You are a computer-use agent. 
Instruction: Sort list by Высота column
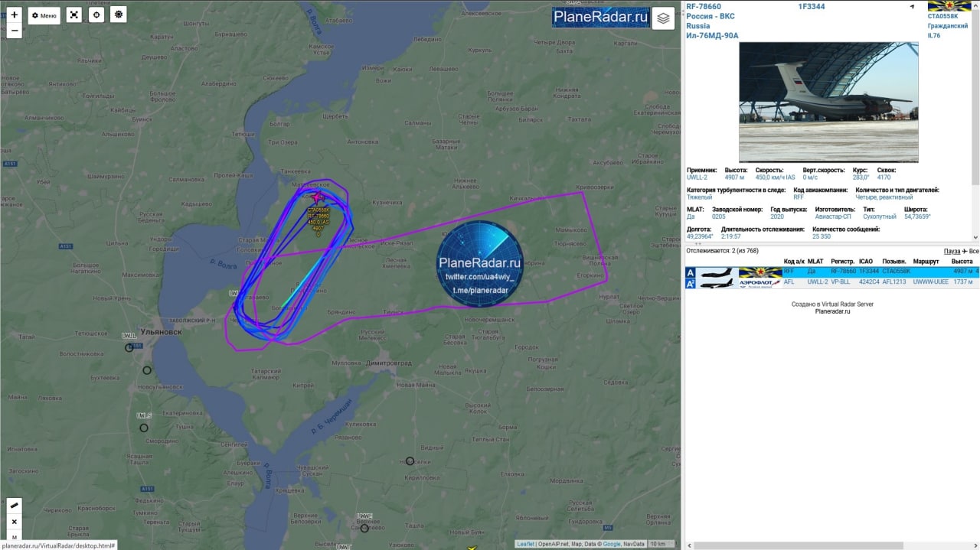(x=962, y=262)
